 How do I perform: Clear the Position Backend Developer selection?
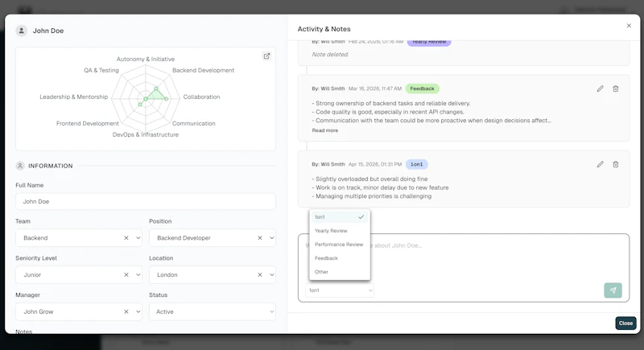click(259, 238)
